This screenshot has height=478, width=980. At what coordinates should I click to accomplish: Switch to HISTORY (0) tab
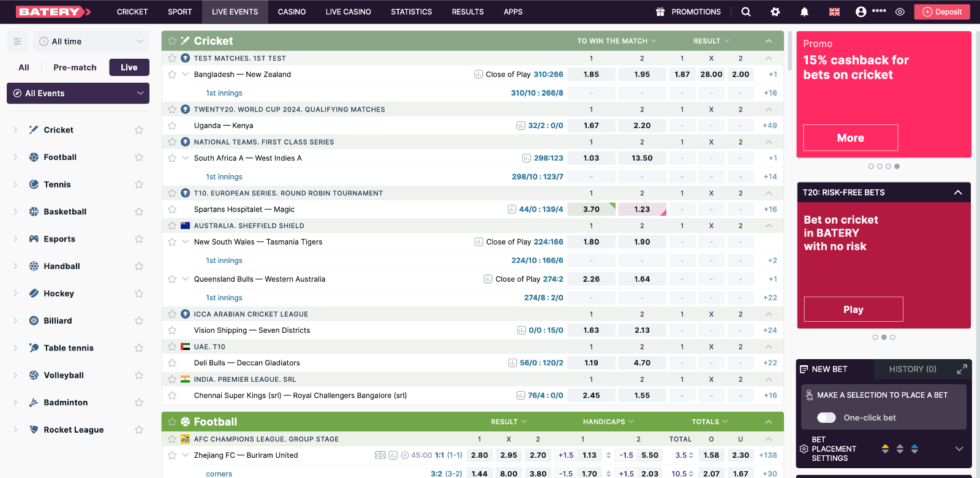(x=913, y=369)
